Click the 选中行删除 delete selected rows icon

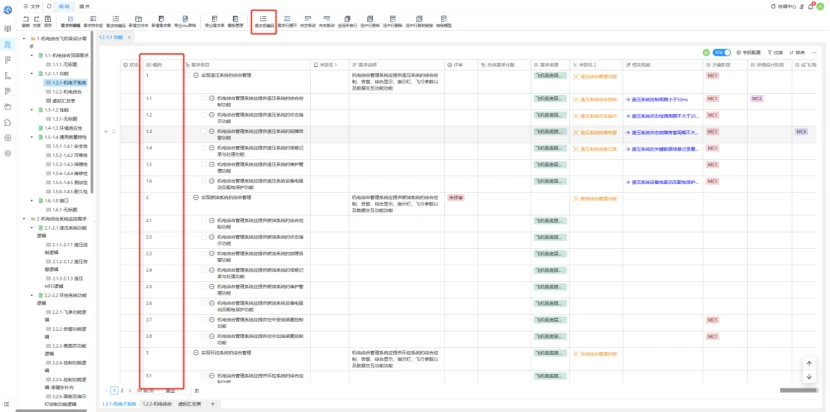(392, 19)
